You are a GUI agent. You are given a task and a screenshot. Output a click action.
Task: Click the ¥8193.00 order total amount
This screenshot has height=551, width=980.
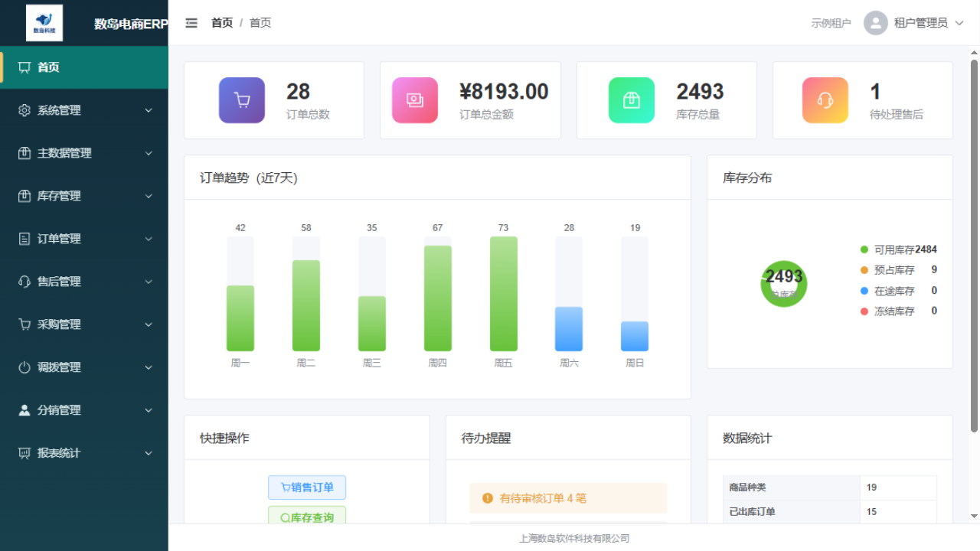[504, 92]
